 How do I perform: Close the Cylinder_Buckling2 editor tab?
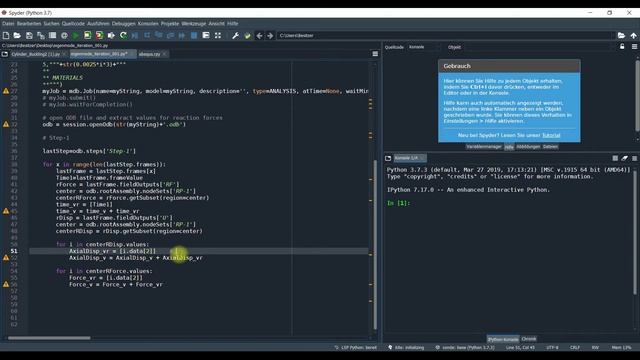tap(64, 54)
